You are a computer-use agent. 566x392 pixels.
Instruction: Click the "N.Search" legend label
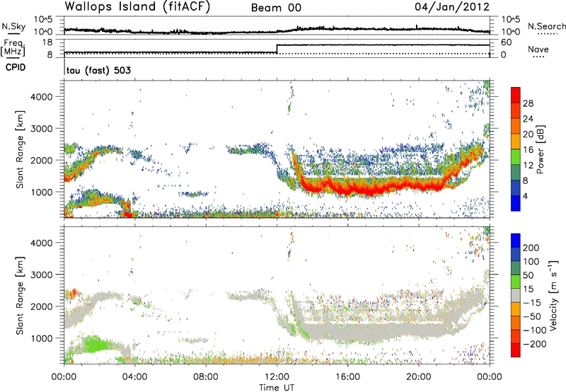tap(546, 26)
